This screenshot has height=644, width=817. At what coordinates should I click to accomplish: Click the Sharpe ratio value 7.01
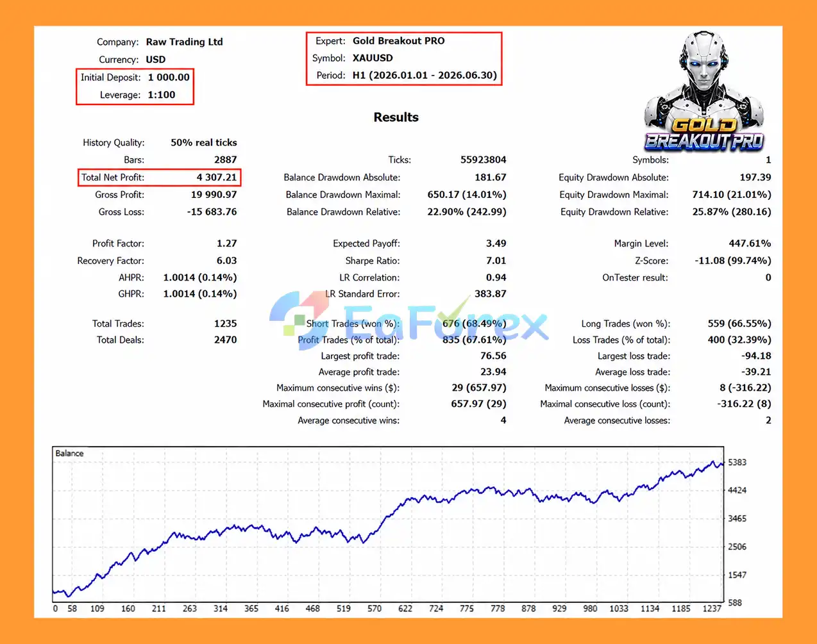[x=496, y=261]
